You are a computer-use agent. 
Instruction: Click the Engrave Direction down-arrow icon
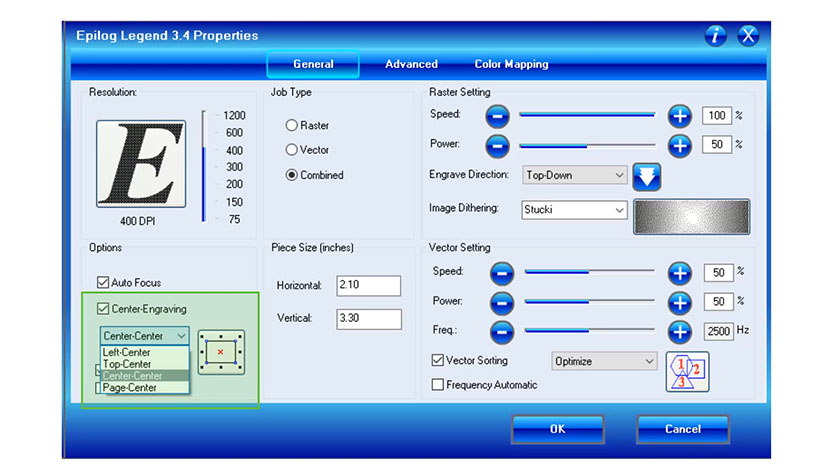pyautogui.click(x=647, y=176)
